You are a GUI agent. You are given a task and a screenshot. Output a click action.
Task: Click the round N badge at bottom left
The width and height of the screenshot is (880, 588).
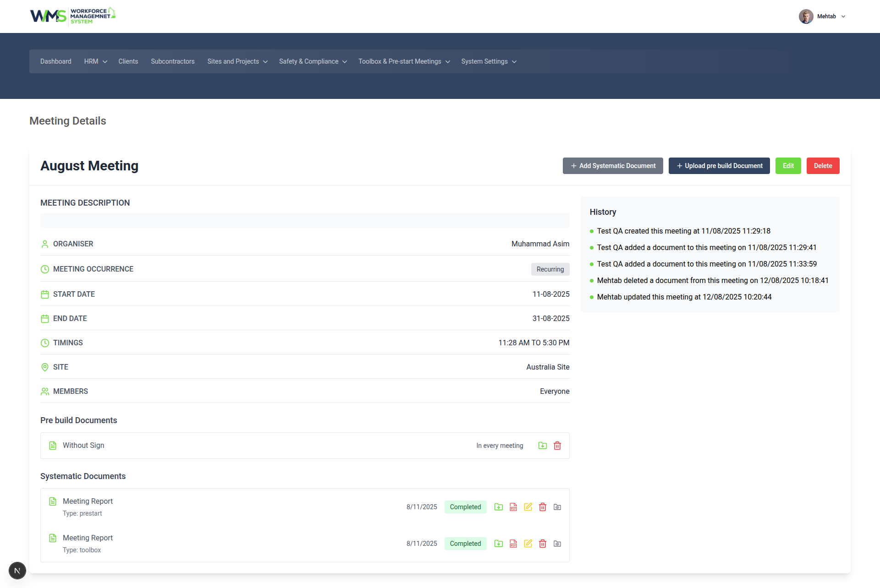tap(17, 571)
